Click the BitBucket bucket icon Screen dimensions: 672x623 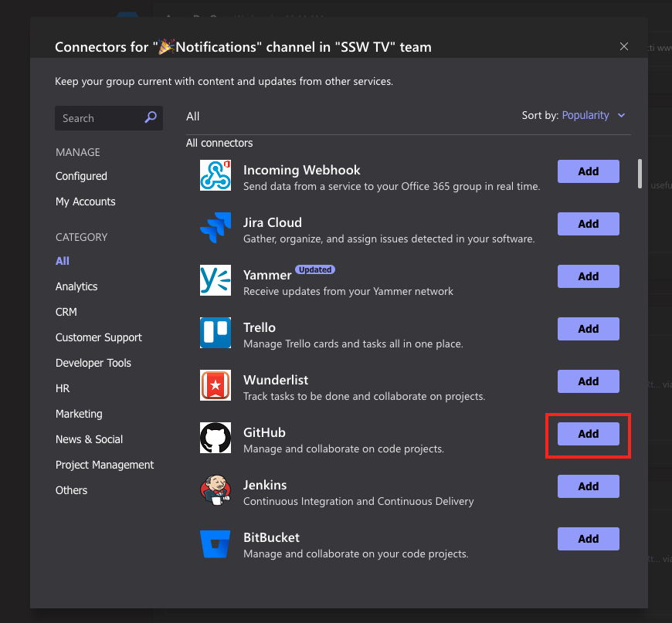pos(216,543)
